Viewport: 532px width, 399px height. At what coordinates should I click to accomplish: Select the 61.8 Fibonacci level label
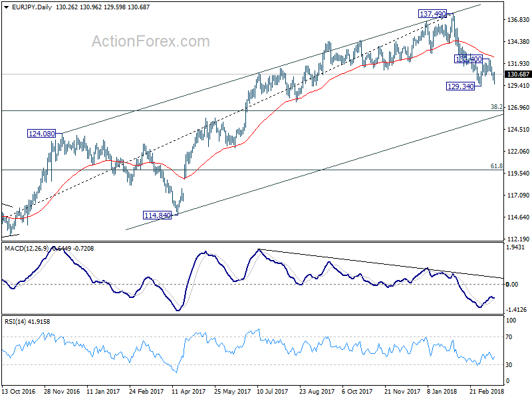pos(497,166)
